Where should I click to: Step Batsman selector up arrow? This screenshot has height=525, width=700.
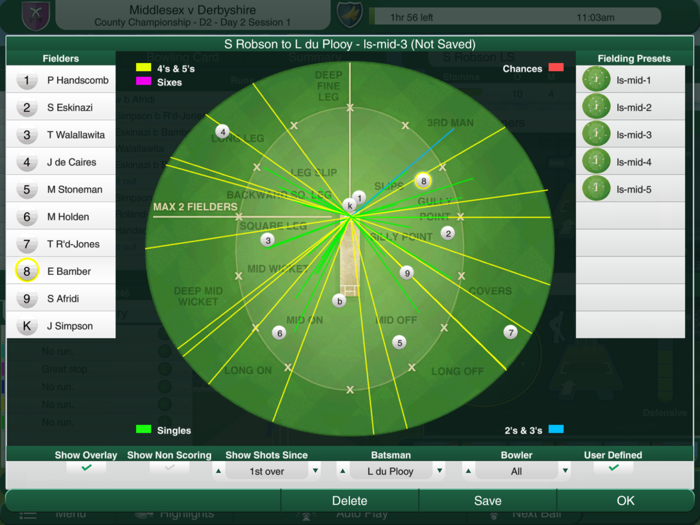coord(342,471)
